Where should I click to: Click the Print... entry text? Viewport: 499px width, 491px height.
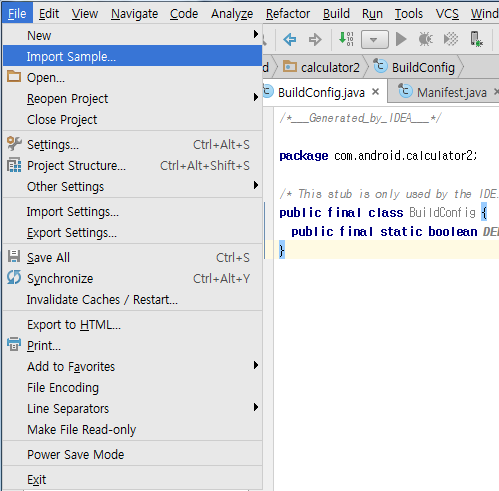(44, 346)
